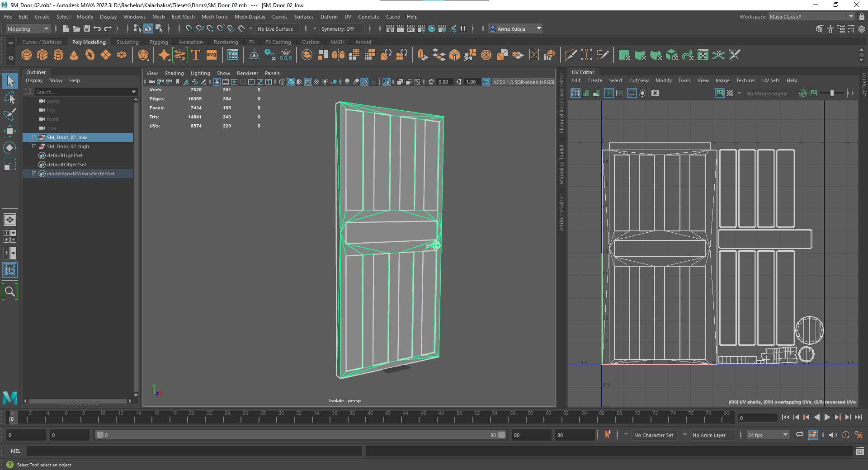Toggle UV Editor checker map display
The image size is (868, 470).
[x=730, y=93]
